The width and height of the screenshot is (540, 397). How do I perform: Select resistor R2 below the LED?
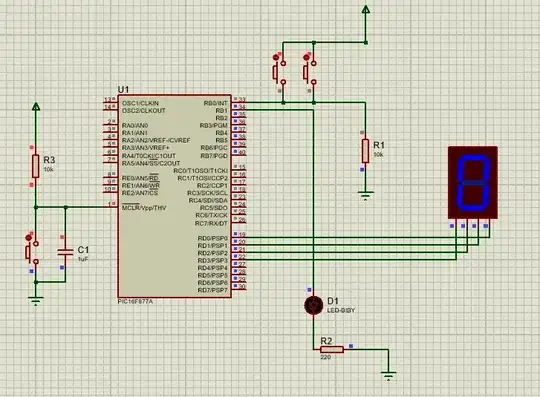click(332, 349)
